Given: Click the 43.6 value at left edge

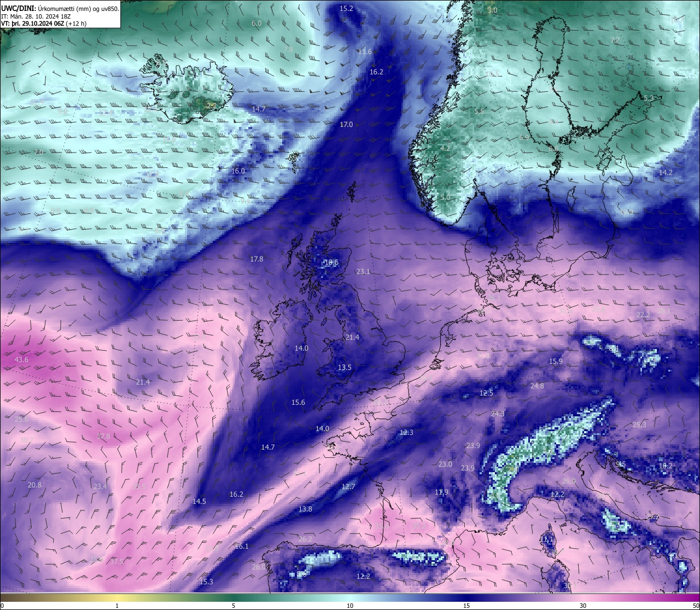Looking at the screenshot, I should [x=21, y=360].
